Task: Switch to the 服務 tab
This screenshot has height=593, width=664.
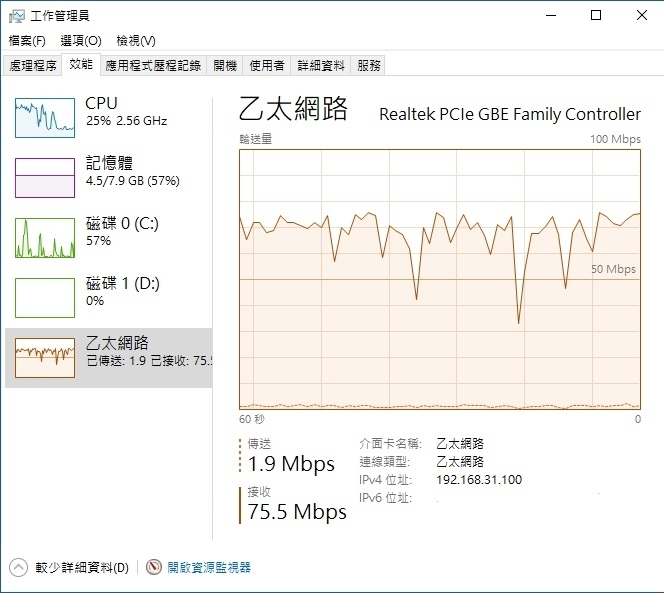Action: pos(368,66)
